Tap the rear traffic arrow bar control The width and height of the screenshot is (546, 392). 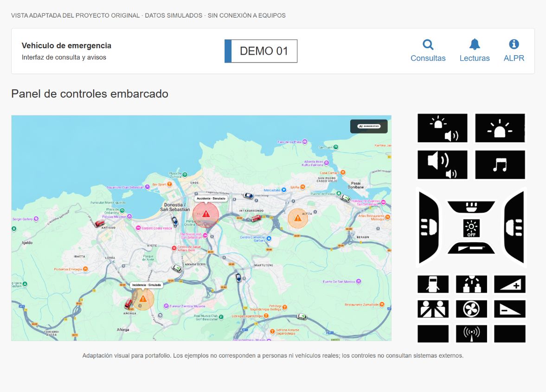point(471,248)
